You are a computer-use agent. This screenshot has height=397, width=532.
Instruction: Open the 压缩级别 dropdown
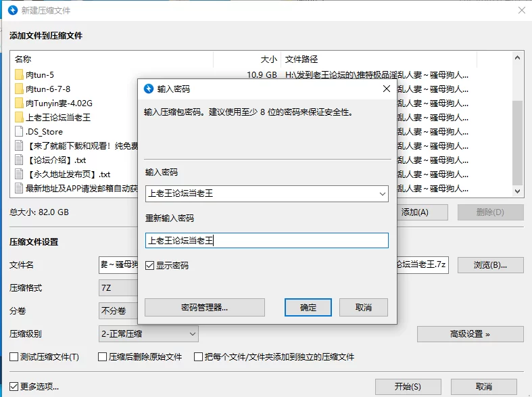tap(148, 334)
